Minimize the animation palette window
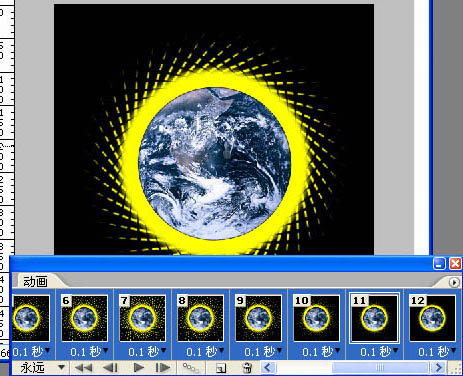 439,263
